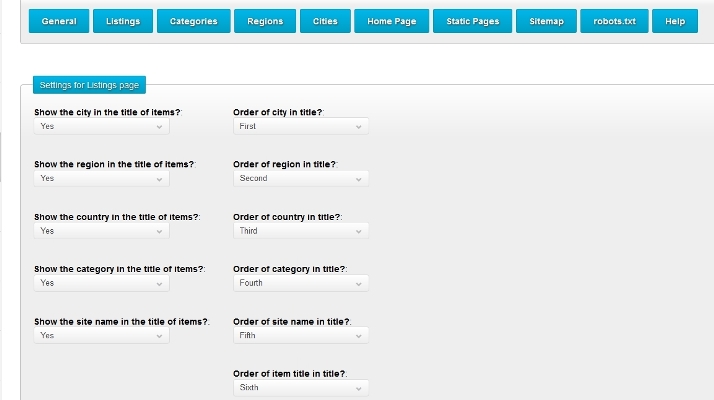714x400 pixels.
Task: Open the Sitemap tab
Action: 546,21
